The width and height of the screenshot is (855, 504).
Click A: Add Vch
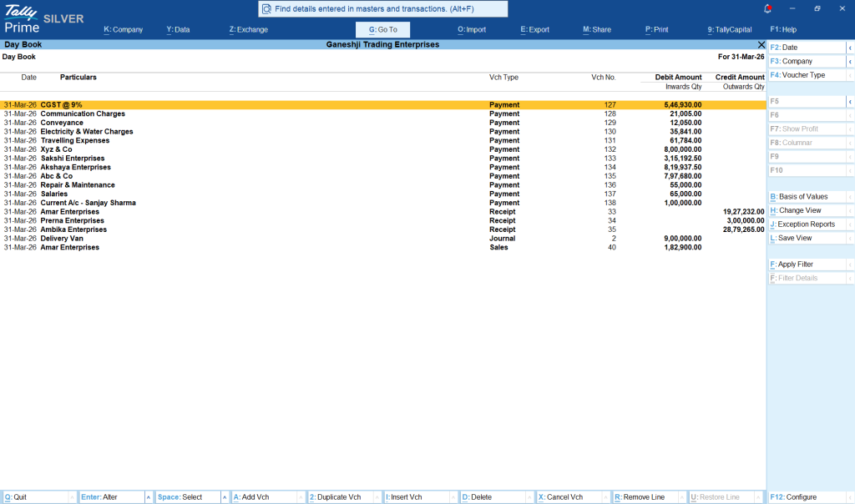(264, 497)
